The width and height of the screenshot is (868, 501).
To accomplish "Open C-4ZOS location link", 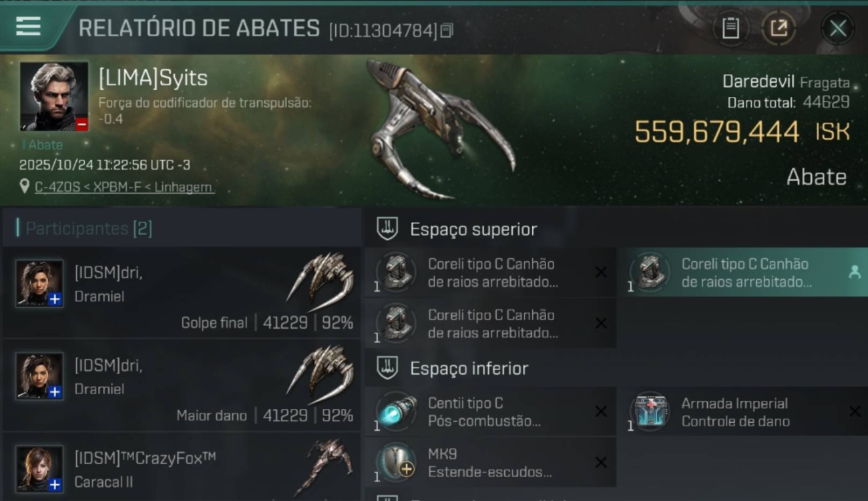I will [124, 188].
